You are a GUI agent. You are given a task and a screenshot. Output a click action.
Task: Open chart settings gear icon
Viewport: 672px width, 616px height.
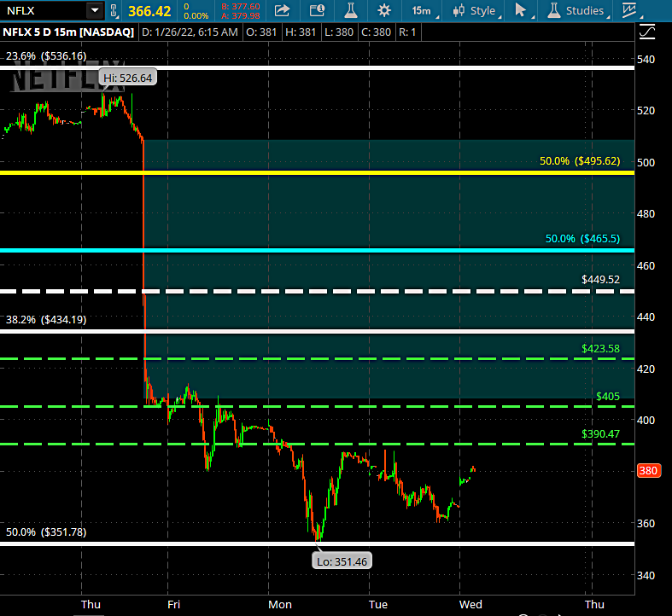[384, 10]
